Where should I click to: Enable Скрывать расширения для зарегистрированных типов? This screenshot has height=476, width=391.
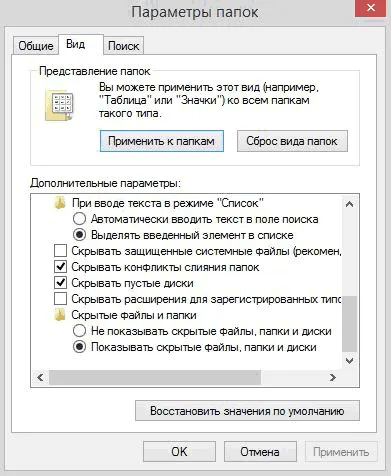point(60,299)
